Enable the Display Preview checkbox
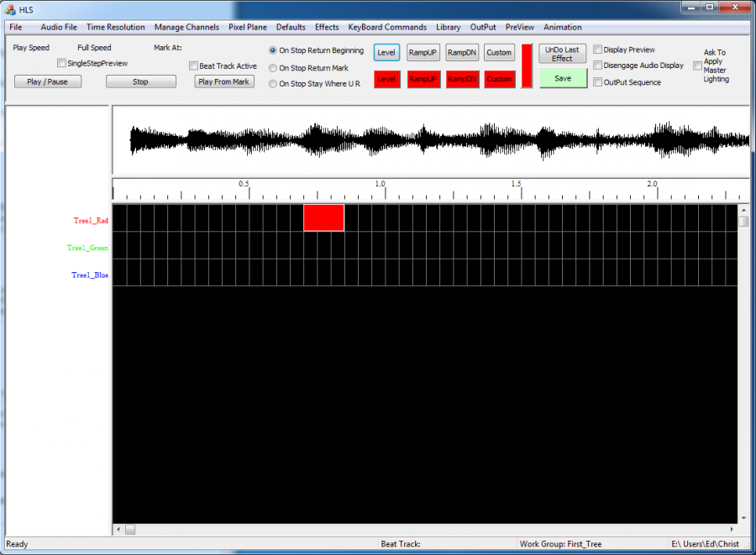 point(598,50)
